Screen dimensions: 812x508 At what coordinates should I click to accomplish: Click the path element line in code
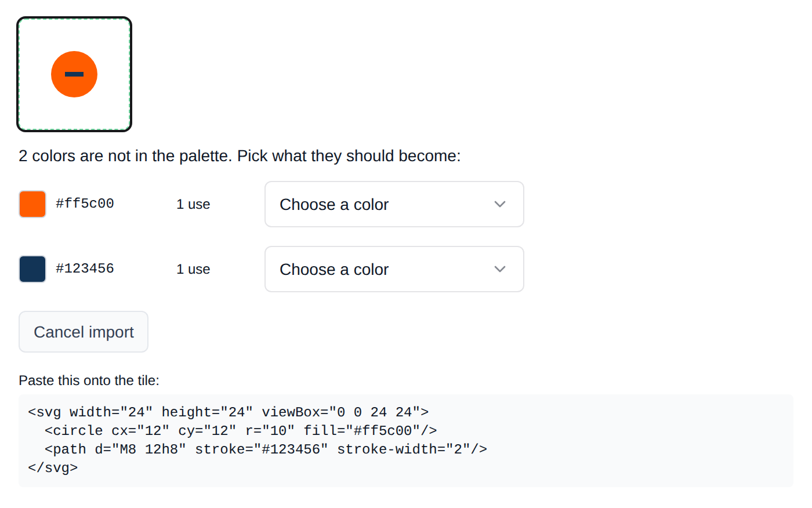tap(266, 449)
